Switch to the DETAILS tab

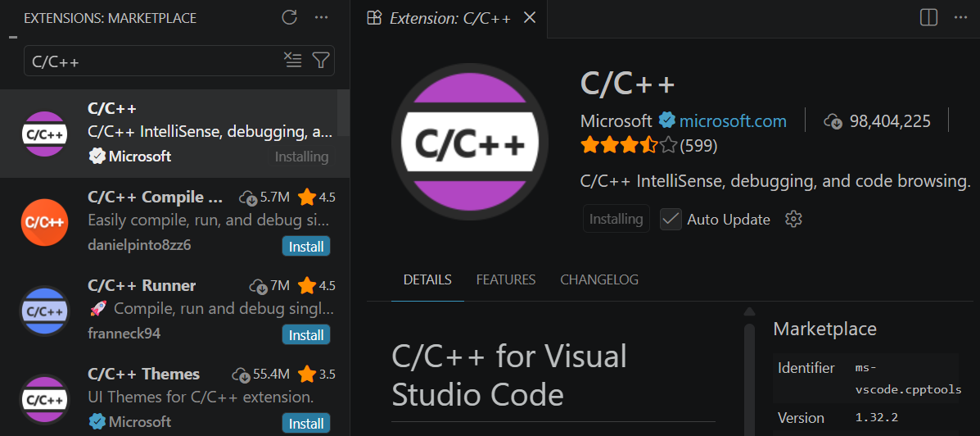coord(427,279)
